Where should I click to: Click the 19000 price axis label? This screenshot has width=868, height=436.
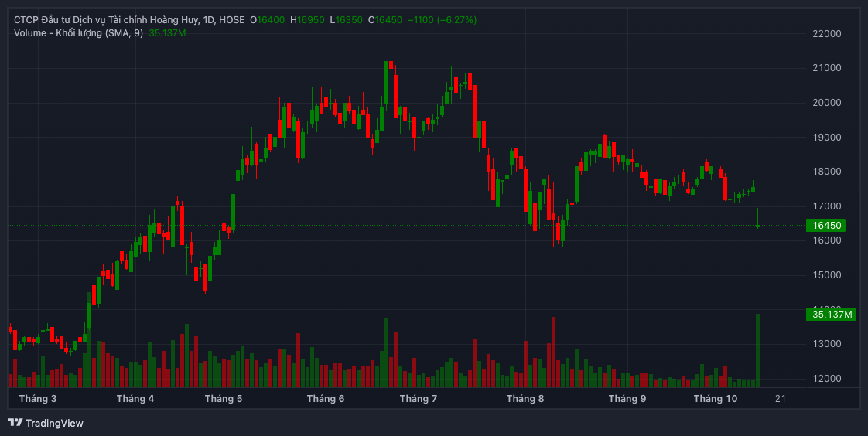click(x=825, y=138)
